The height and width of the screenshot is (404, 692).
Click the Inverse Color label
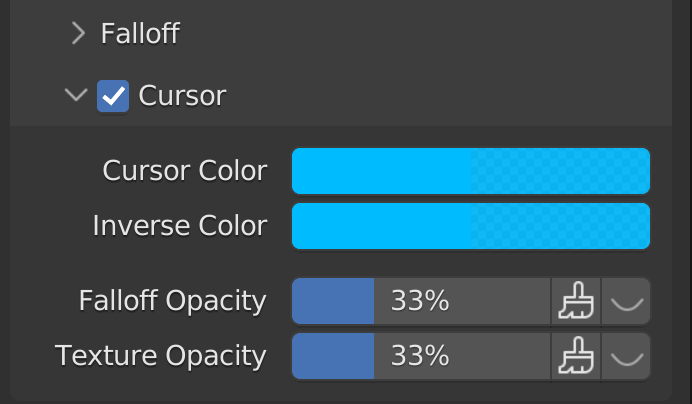(180, 226)
